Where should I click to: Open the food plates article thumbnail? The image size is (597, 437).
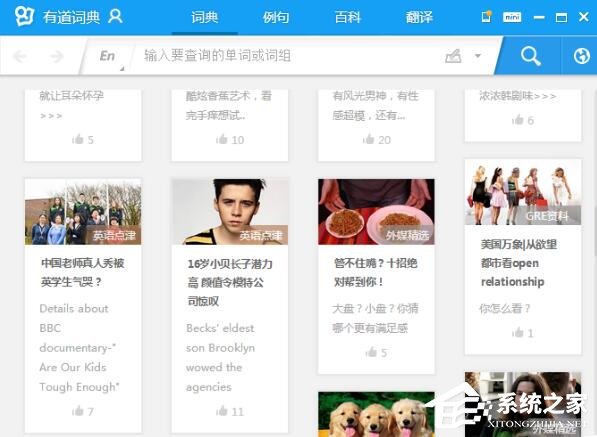(x=376, y=212)
